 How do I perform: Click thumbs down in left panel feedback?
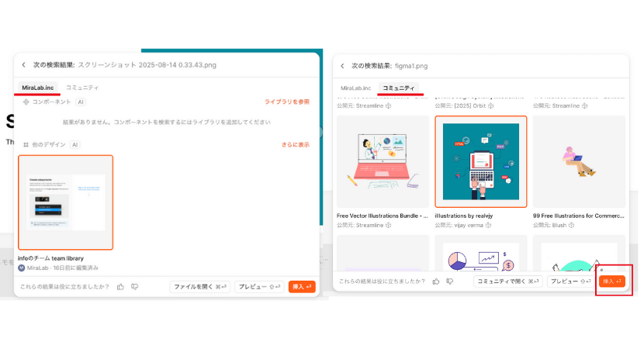pyautogui.click(x=135, y=287)
